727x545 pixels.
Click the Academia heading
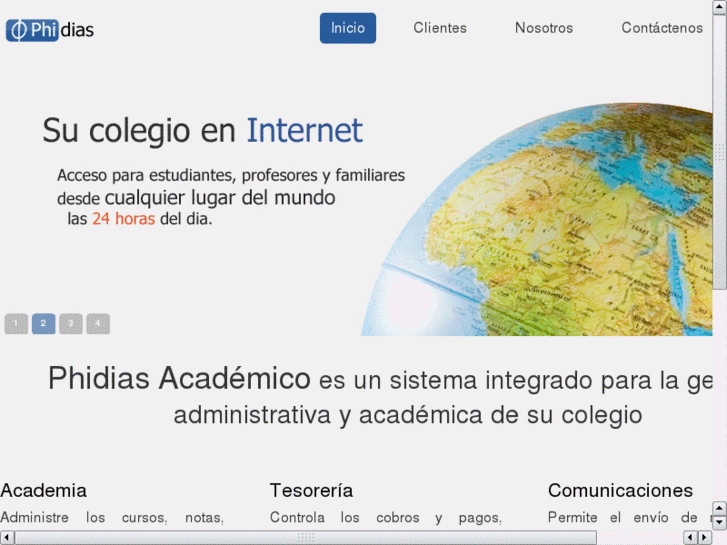coord(44,490)
